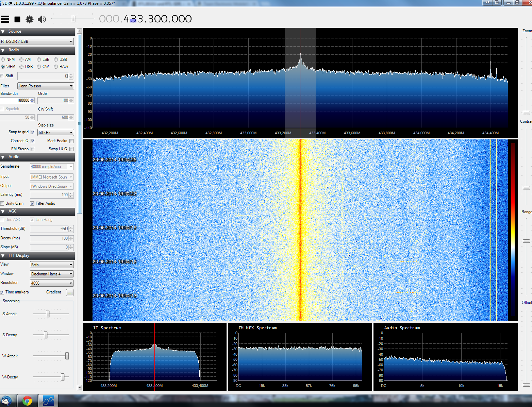Collapse the Radio panel header
Image resolution: width=532 pixels, height=407 pixels.
[x=37, y=50]
